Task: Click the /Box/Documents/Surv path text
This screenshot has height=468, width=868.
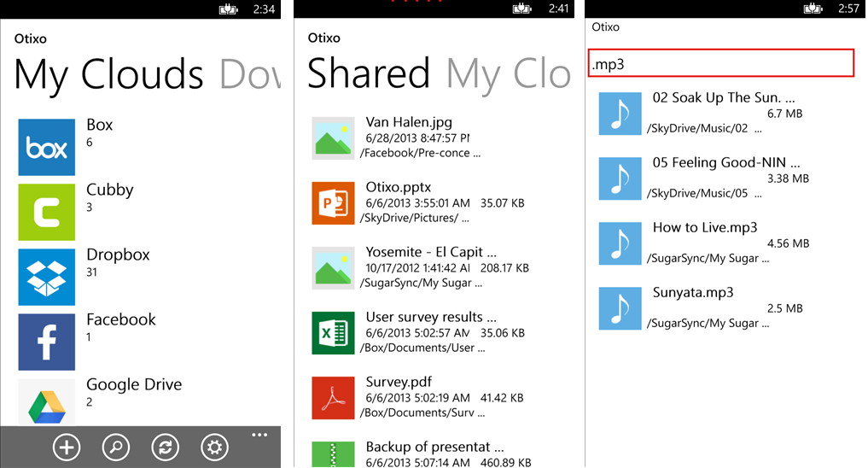Action: pos(422,412)
